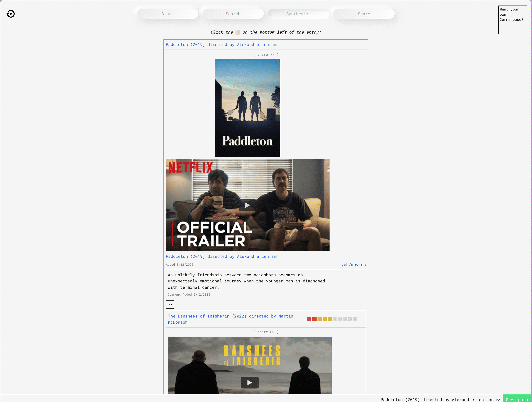Open the Want your own Commonbase box
The image size is (532, 402).
pos(513,20)
